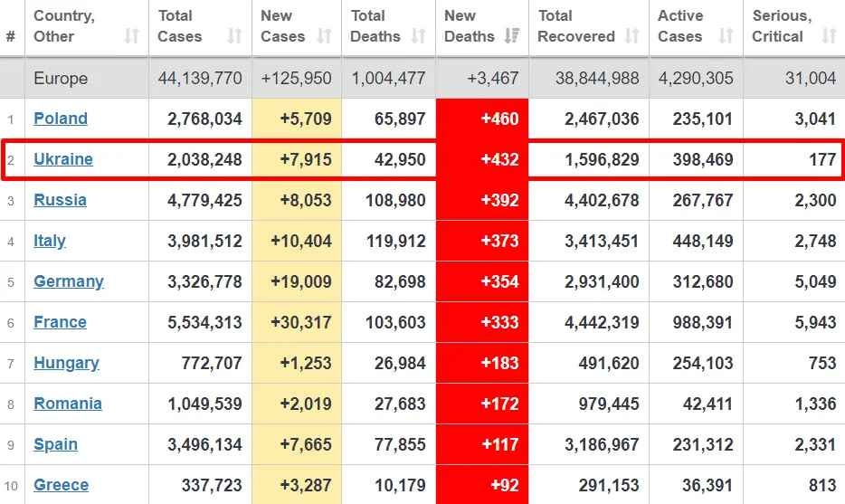Viewport: 845px width, 504px height.
Task: Select Italy total recovered 3,413,451
Action: click(602, 241)
